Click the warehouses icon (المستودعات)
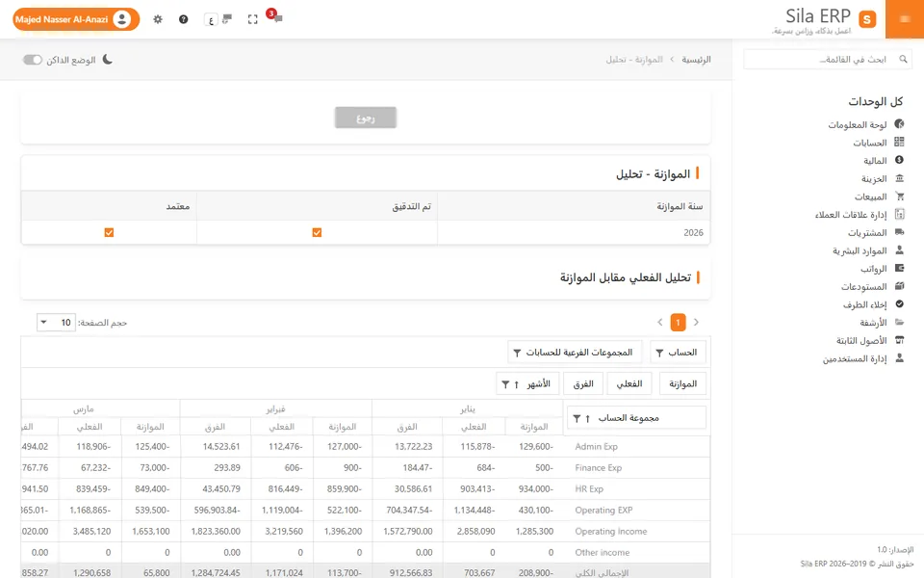This screenshot has height=578, width=924. pos(899,286)
